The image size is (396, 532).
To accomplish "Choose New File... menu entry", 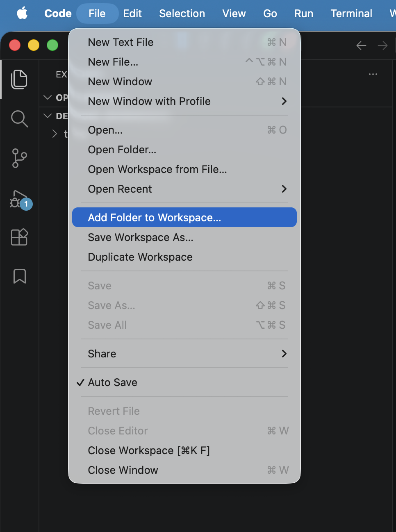I will coord(184,62).
